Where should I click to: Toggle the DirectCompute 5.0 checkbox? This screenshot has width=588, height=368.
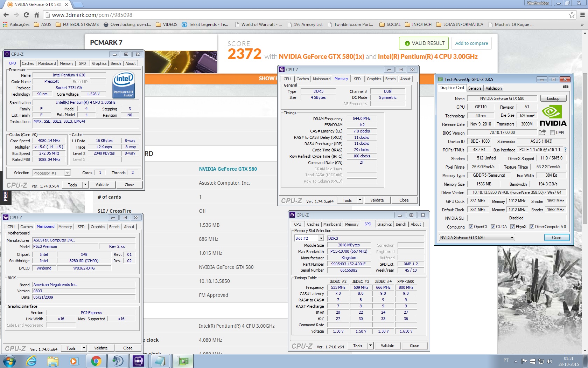point(532,227)
